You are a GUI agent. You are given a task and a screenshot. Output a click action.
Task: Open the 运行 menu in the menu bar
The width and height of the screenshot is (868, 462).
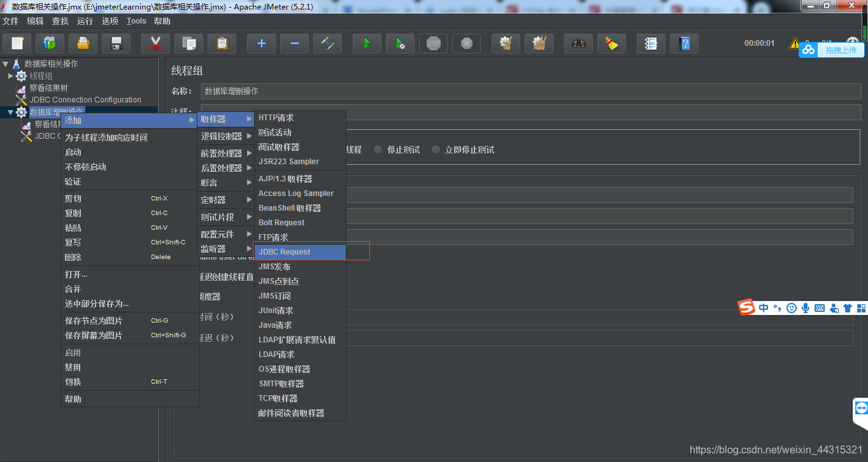coord(85,21)
